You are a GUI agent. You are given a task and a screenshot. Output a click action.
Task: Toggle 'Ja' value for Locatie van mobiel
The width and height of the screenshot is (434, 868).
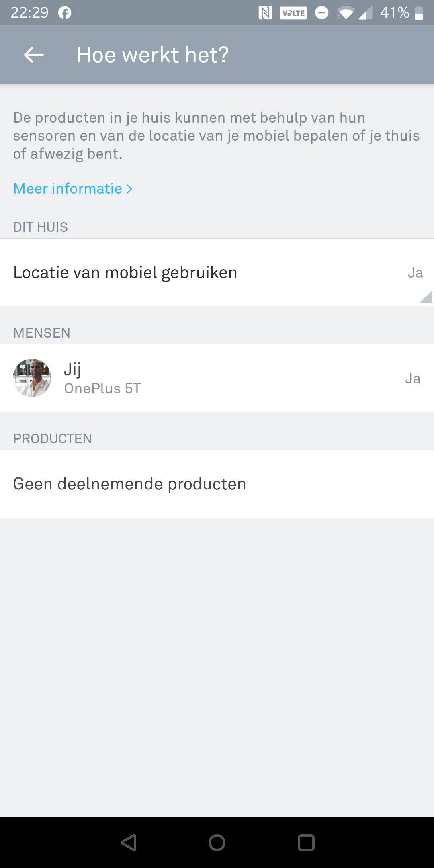point(415,273)
